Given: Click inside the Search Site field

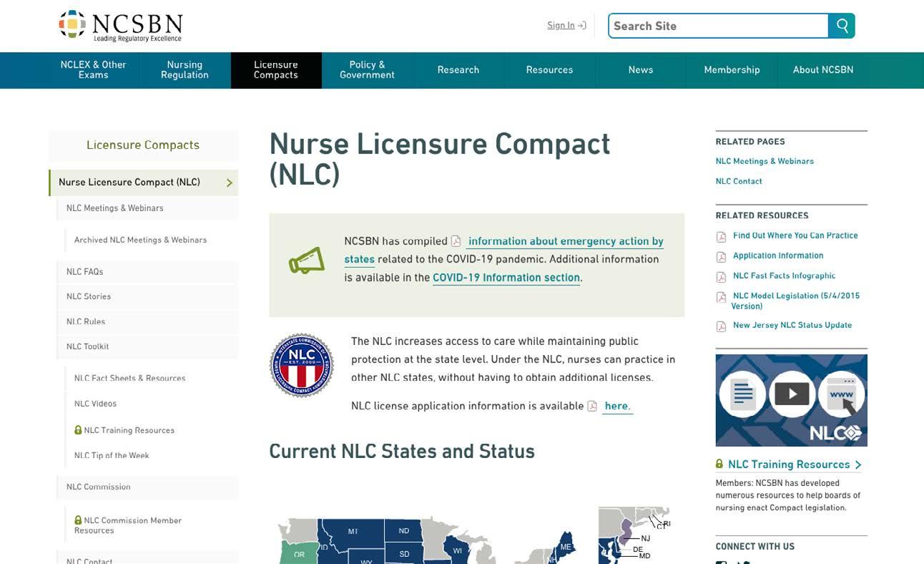Looking at the screenshot, I should pyautogui.click(x=718, y=26).
